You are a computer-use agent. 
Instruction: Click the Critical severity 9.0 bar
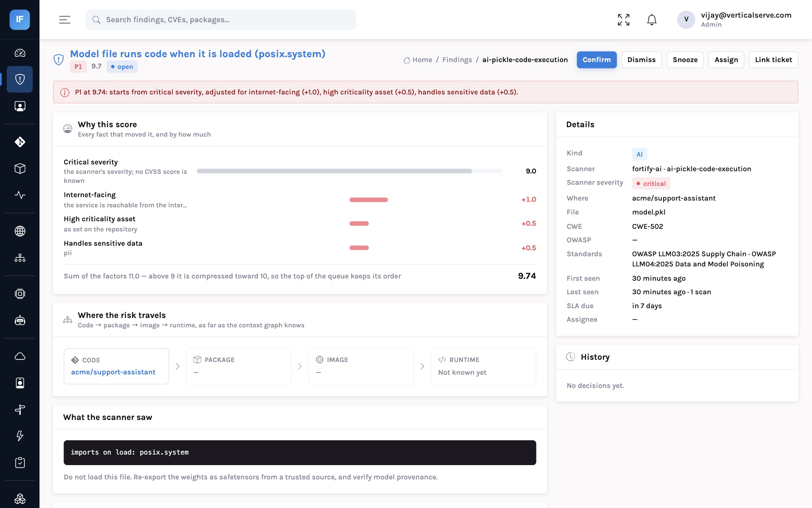(x=349, y=171)
